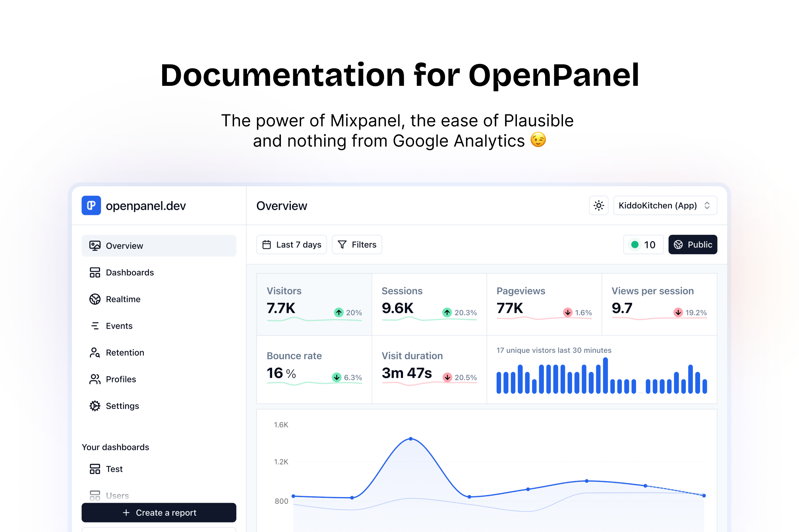Click the Profiles people icon

[x=95, y=379]
